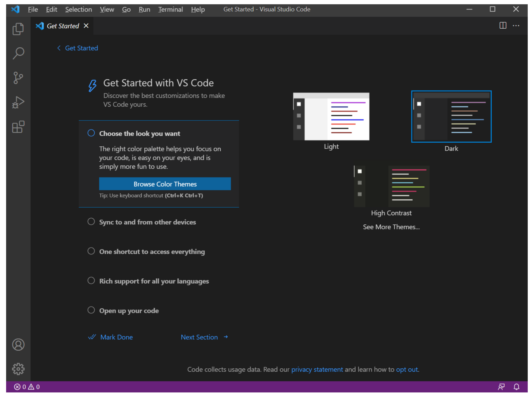Go back via the Get Started link
The height and width of the screenshot is (397, 532).
pos(81,48)
